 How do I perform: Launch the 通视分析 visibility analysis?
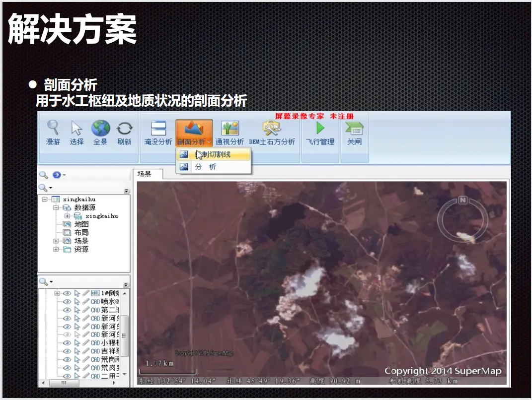point(229,133)
